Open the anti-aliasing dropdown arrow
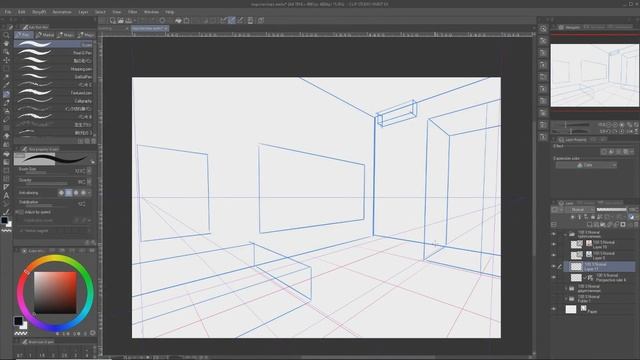The image size is (640, 360). coord(89,193)
